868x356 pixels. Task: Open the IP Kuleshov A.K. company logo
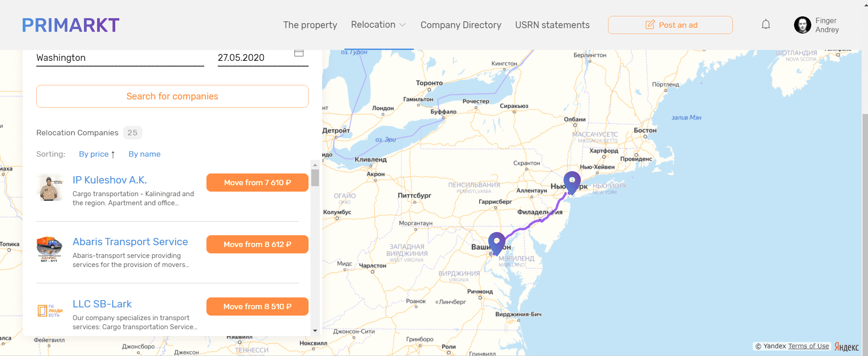[x=50, y=187]
